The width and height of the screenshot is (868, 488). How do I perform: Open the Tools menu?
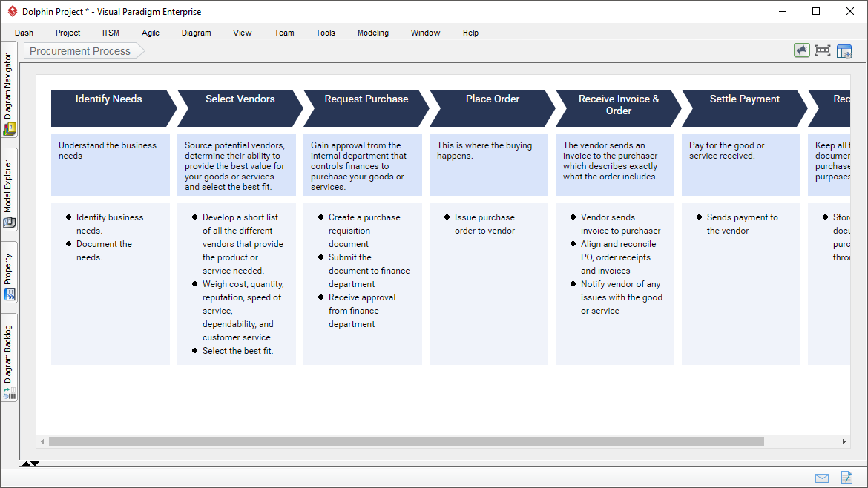326,33
